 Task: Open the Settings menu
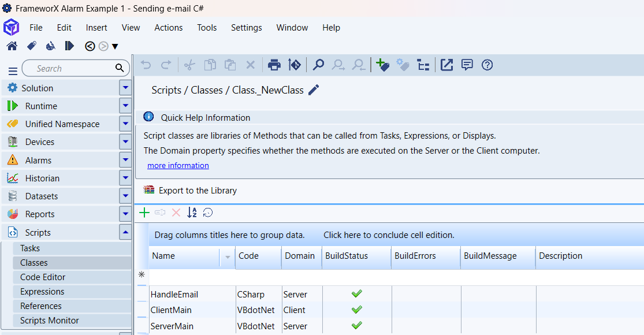click(x=246, y=28)
